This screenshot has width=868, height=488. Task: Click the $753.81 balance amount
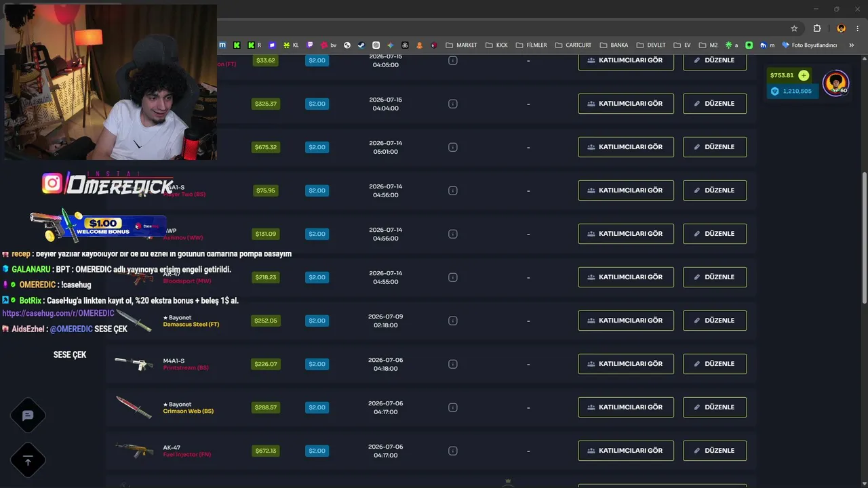click(x=782, y=75)
